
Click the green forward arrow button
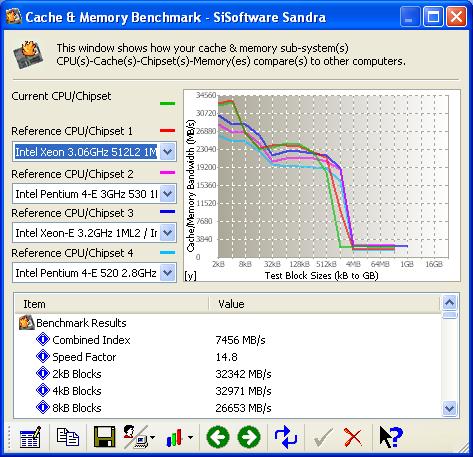coord(249,437)
